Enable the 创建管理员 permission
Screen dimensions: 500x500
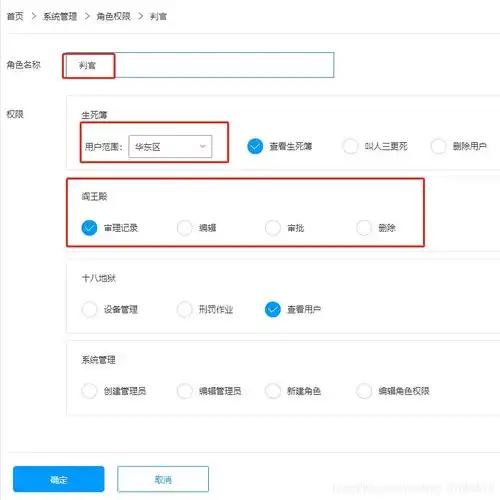point(89,391)
